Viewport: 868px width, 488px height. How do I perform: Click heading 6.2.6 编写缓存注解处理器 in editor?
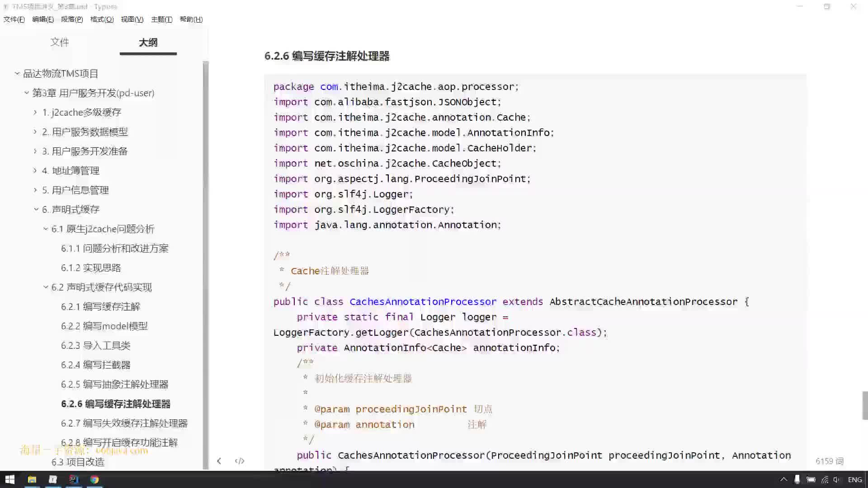point(327,56)
